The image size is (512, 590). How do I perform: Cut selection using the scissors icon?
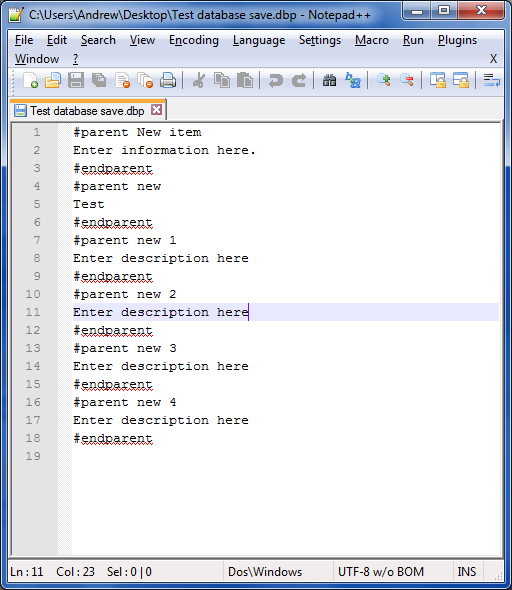click(x=199, y=80)
